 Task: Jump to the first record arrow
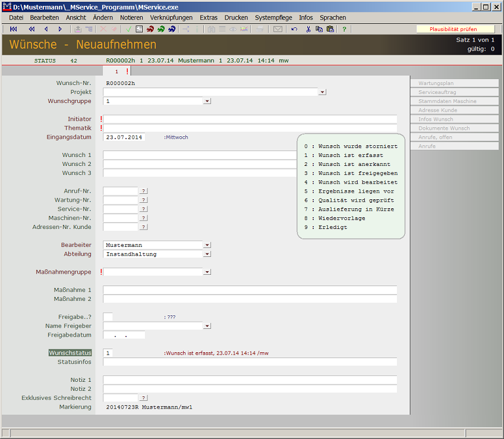click(x=14, y=29)
